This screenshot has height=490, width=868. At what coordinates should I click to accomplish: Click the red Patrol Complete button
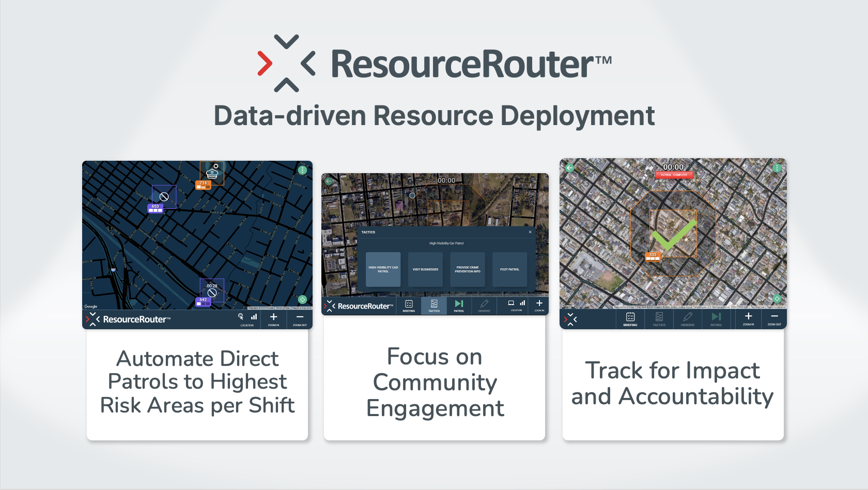[674, 175]
